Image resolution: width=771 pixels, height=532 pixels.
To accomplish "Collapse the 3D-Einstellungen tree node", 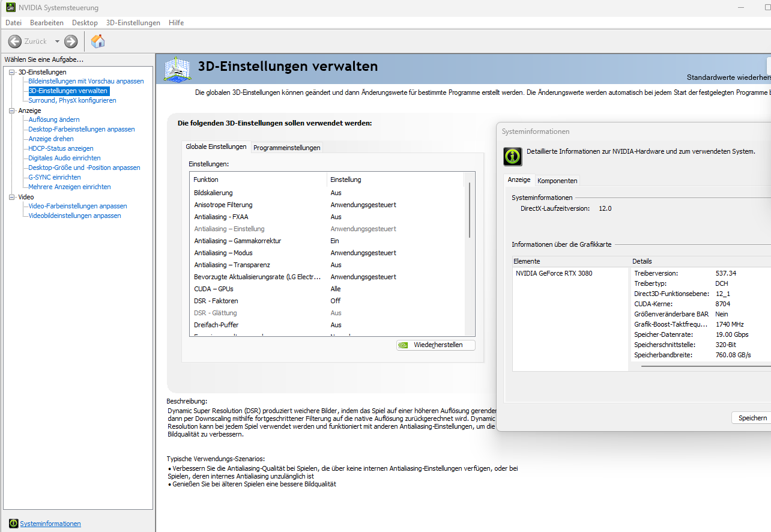I will click(11, 72).
